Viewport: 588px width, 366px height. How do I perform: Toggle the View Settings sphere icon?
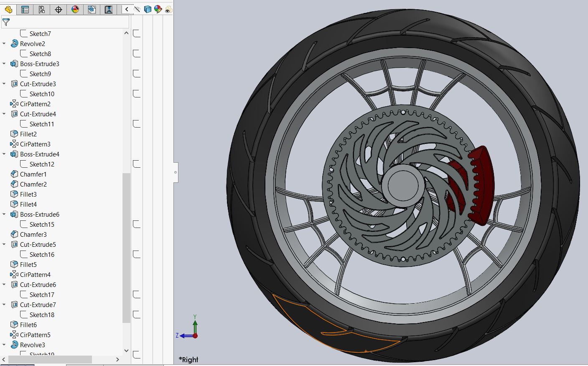[x=148, y=9]
